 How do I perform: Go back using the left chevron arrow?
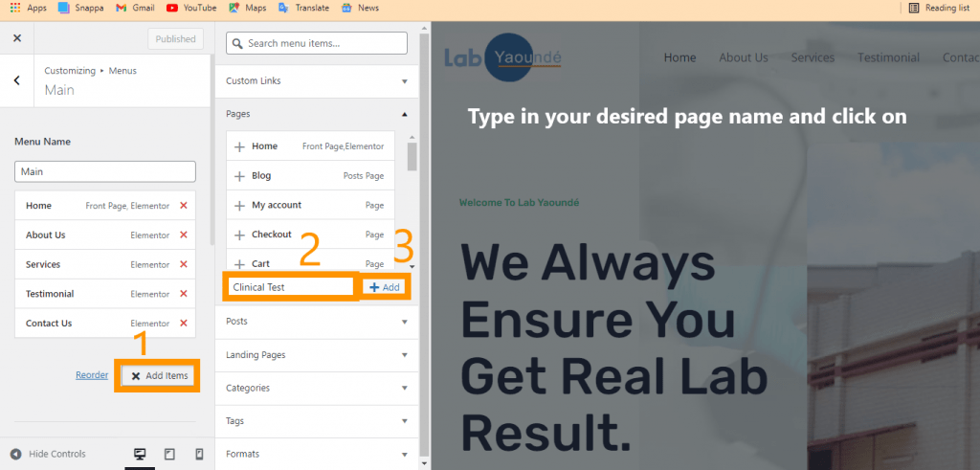(x=16, y=80)
